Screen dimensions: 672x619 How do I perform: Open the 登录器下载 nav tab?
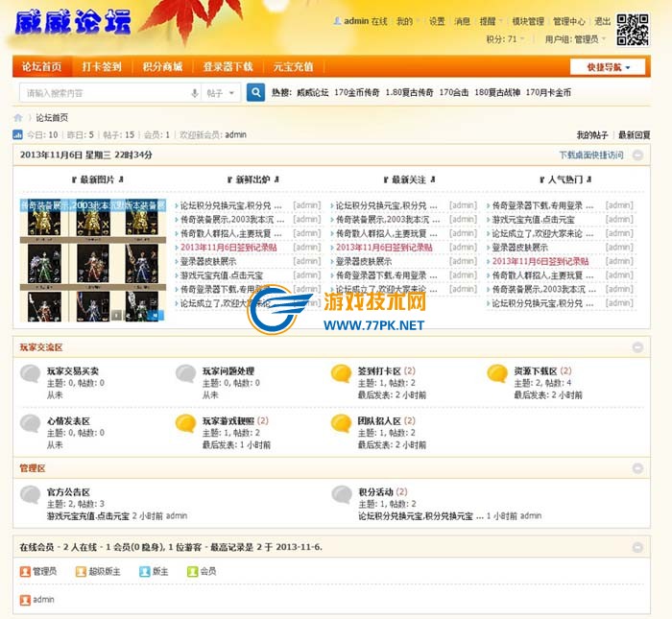click(228, 67)
